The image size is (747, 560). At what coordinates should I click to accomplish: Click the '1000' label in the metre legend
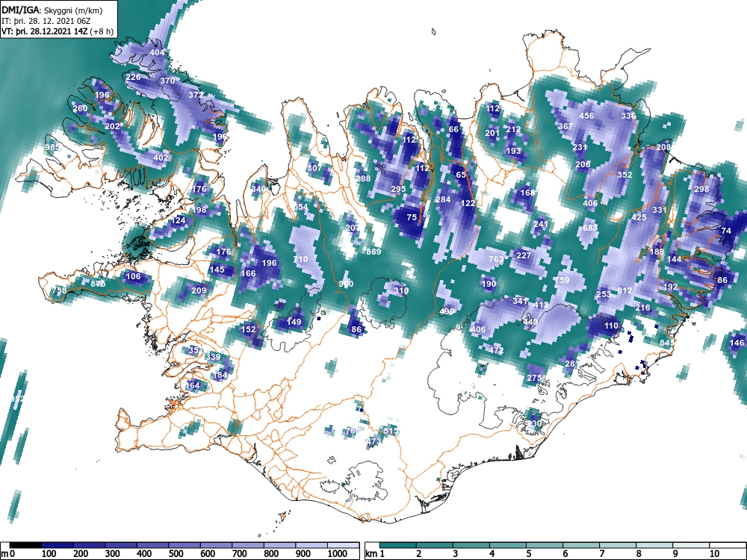pyautogui.click(x=338, y=554)
